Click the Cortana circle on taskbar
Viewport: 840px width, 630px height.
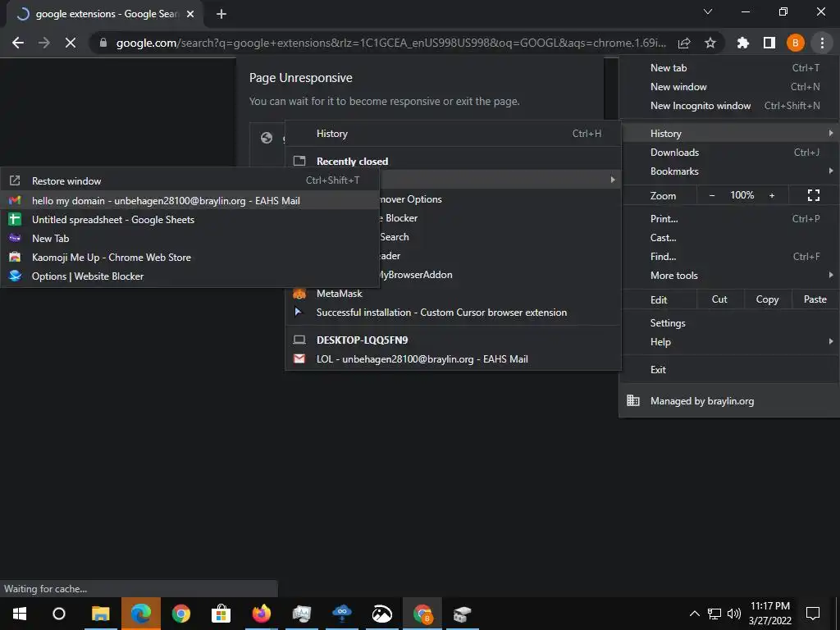point(59,614)
